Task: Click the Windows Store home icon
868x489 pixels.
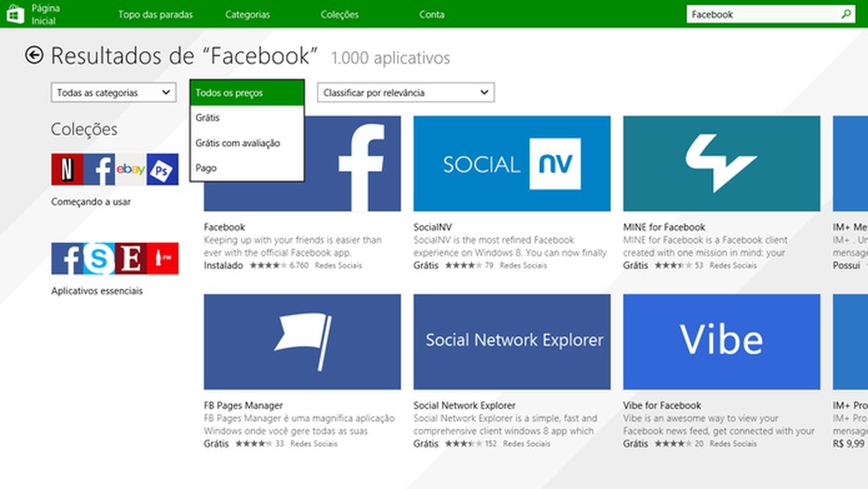Action: pyautogui.click(x=15, y=14)
